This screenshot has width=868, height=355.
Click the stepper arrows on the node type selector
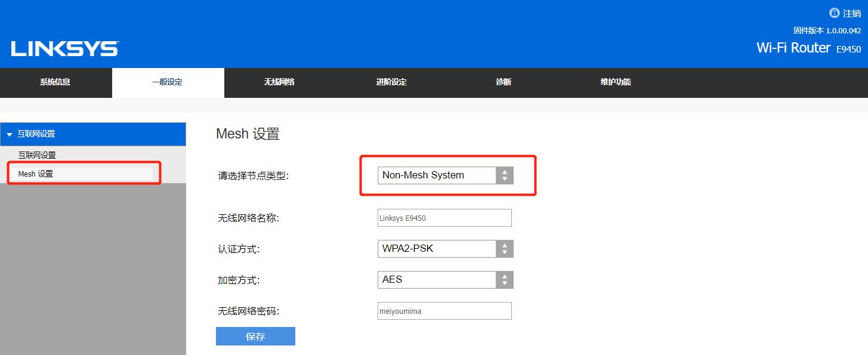(504, 175)
